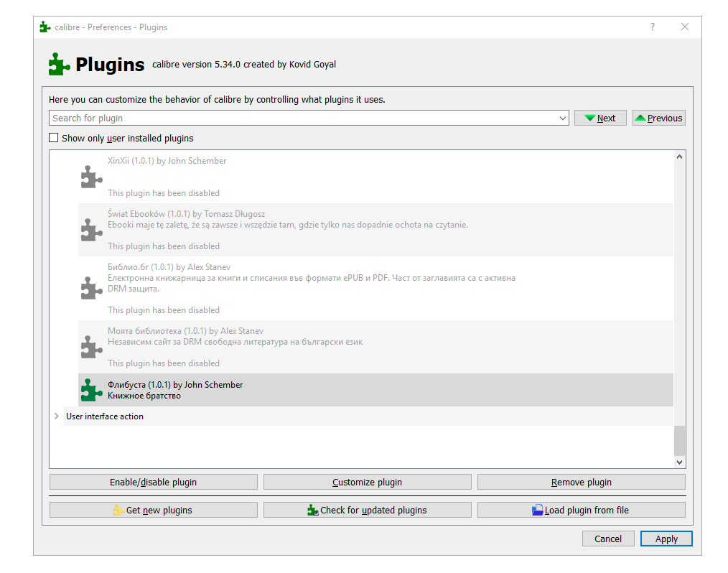Viewport: 728px width, 573px height.
Task: Click the Моята библиотека plugin puzzle icon
Action: (91, 347)
